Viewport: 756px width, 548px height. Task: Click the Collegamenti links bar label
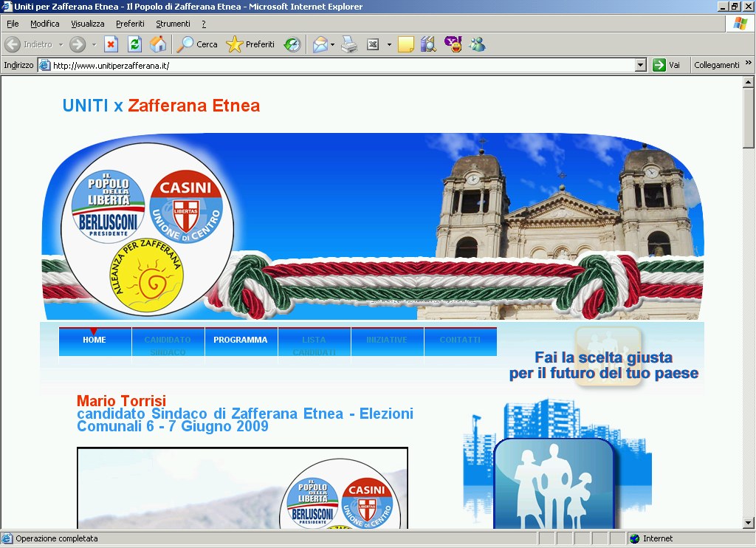(x=716, y=65)
